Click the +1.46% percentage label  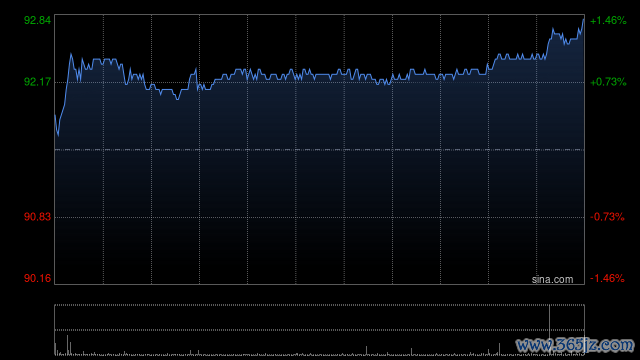[608, 20]
